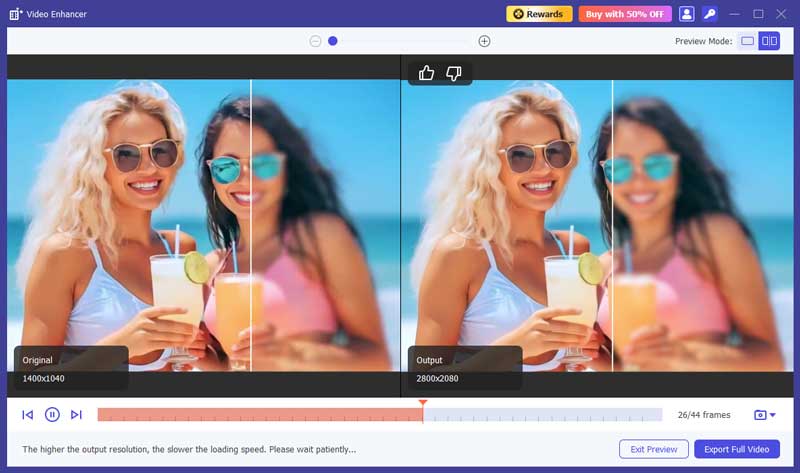Viewport: 800px width, 473px height.
Task: Click the Original 1400x1040 label
Action: coord(71,368)
